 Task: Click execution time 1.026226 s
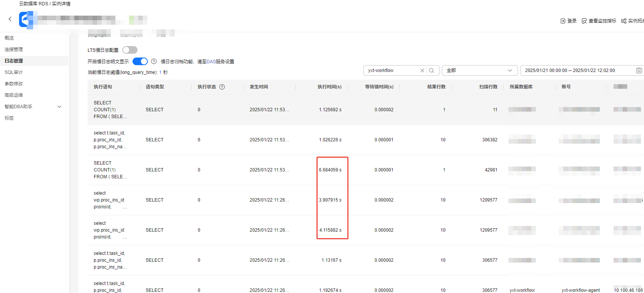(x=330, y=140)
